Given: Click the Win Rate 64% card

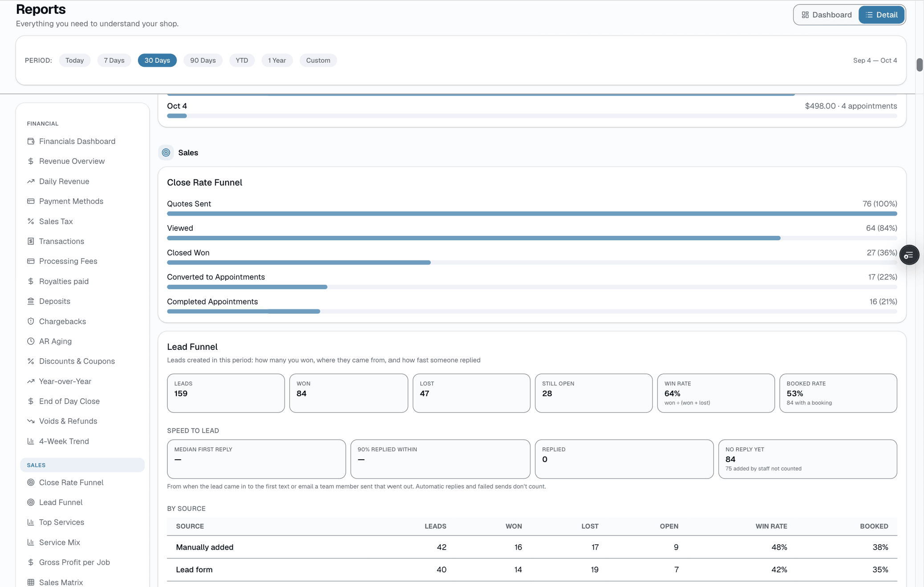Looking at the screenshot, I should pos(716,393).
